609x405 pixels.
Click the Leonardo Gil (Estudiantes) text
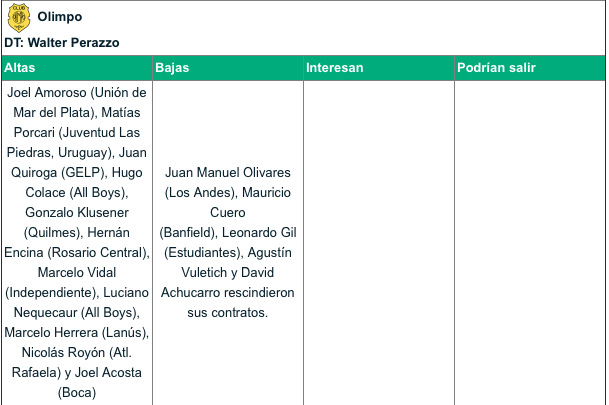pyautogui.click(x=228, y=242)
